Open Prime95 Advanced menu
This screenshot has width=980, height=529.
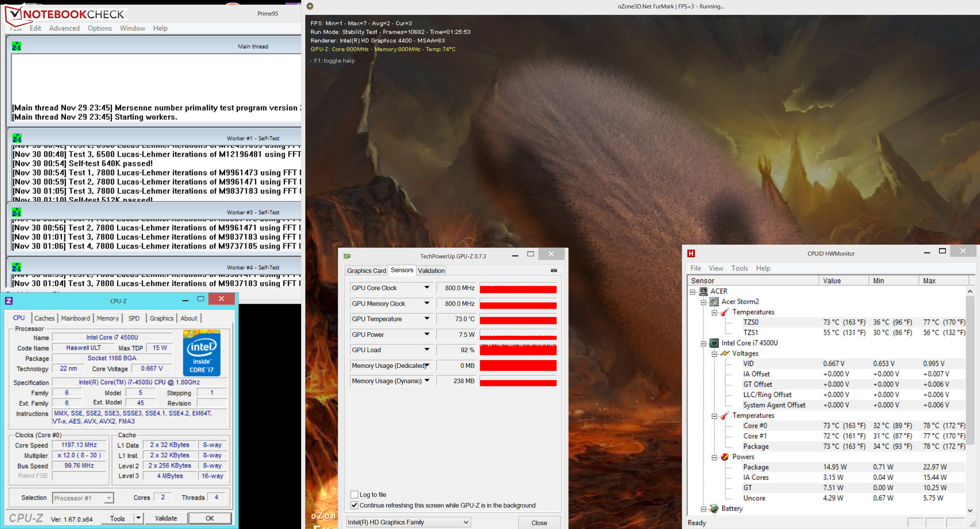click(64, 28)
